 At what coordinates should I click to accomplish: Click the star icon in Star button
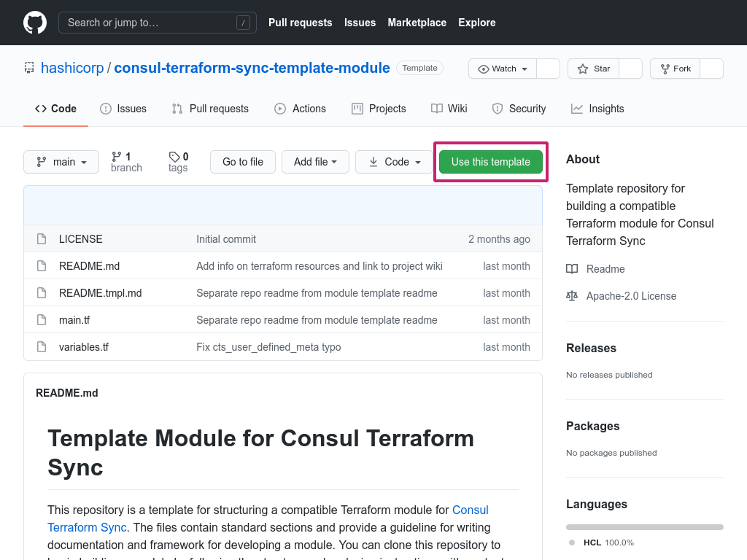coord(583,69)
